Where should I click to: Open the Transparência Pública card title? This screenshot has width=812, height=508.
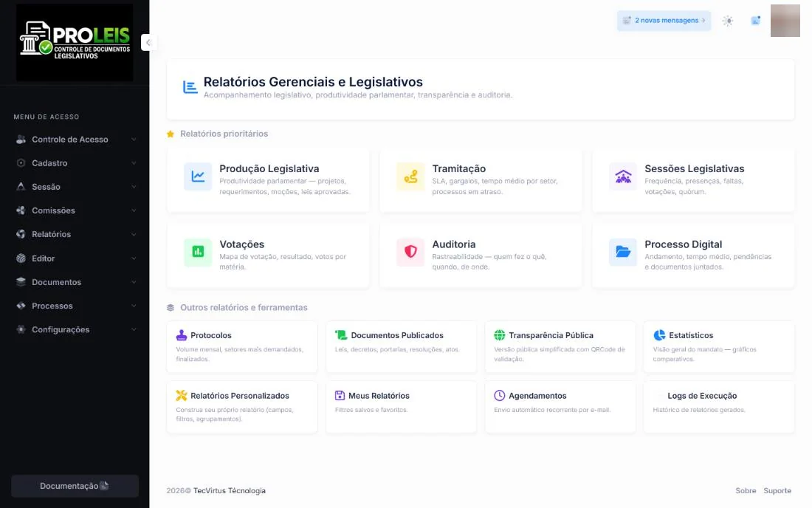[551, 335]
